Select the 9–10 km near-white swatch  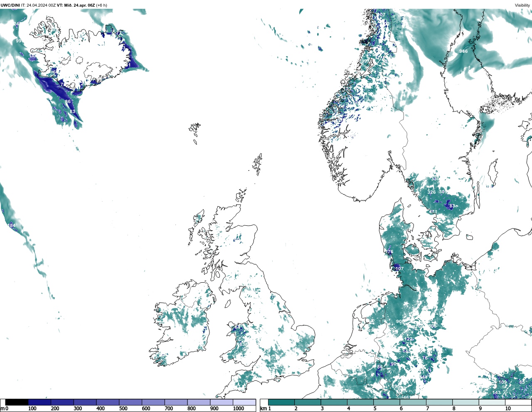492,402
